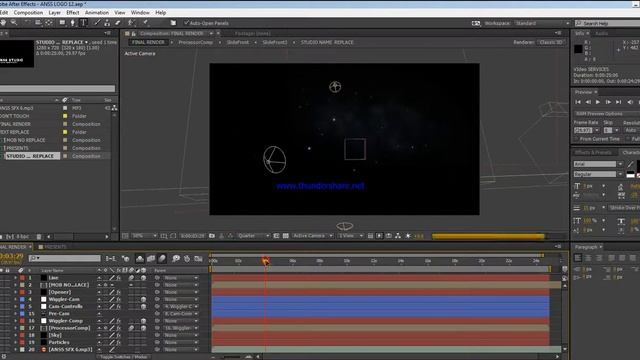Open the viewer magnification 50% dropdown
Viewport: 640px width, 360px height.
144,236
